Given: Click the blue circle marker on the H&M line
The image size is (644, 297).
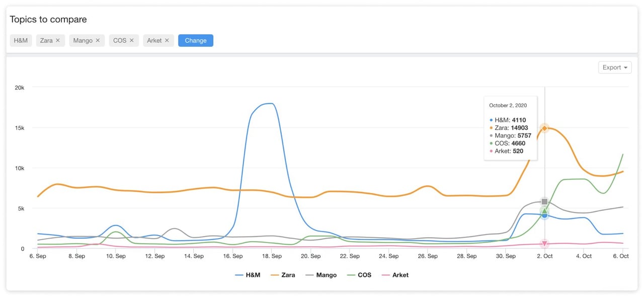Looking at the screenshot, I should point(544,215).
